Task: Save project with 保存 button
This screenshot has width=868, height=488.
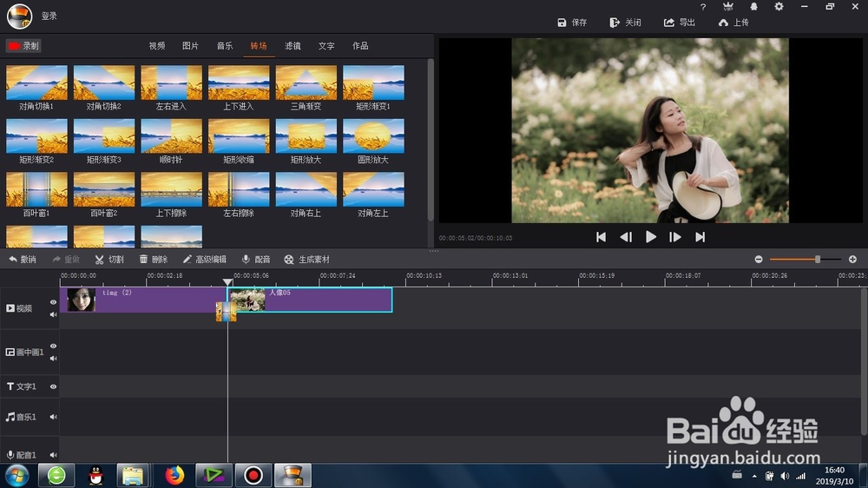Action: tap(572, 23)
